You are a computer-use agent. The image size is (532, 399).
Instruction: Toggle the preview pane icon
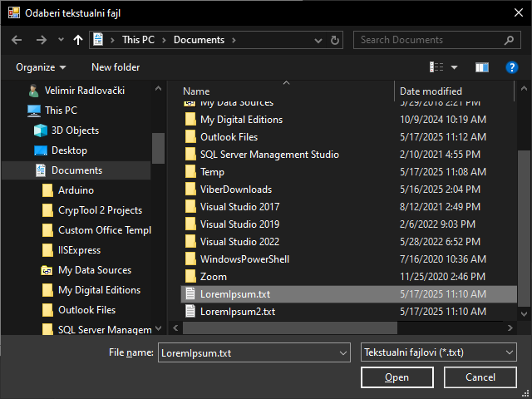[x=482, y=67]
